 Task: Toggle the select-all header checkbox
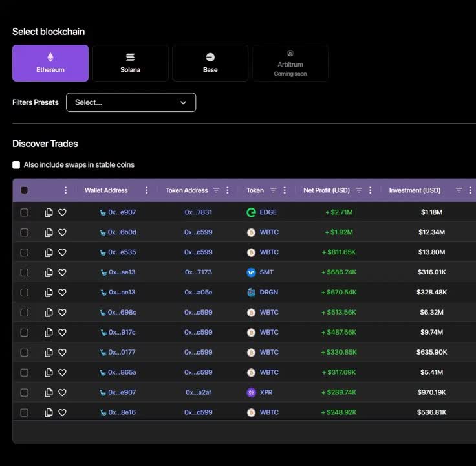25,190
